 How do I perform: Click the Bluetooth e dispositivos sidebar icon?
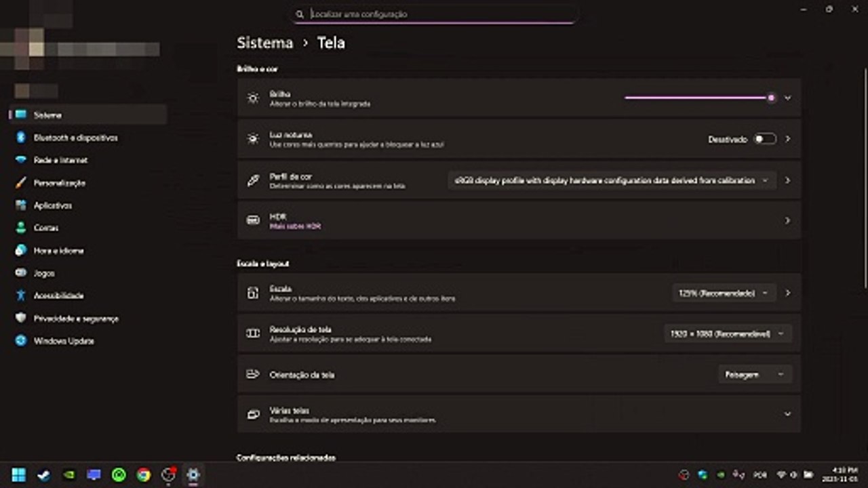click(x=21, y=138)
